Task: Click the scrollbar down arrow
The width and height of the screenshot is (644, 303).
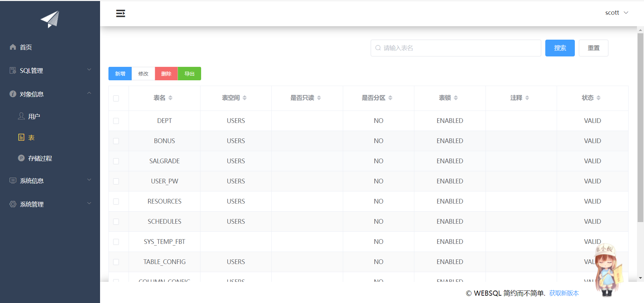Action: [641, 278]
